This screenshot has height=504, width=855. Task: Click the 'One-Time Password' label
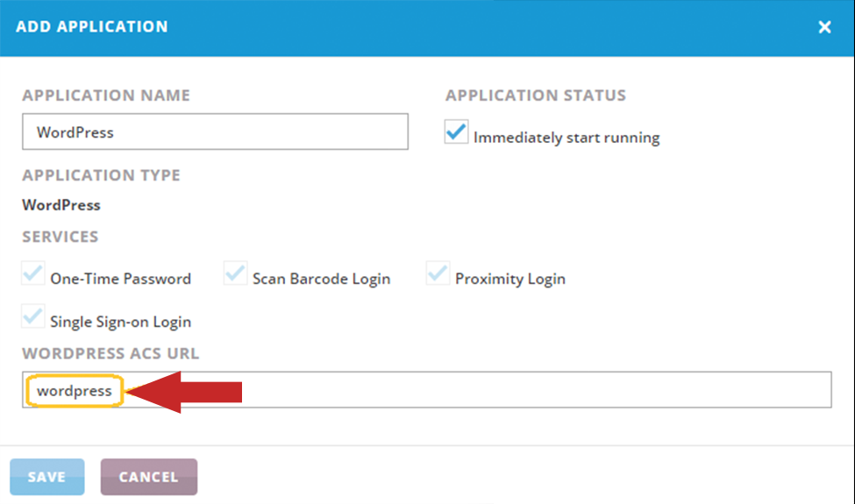(120, 279)
